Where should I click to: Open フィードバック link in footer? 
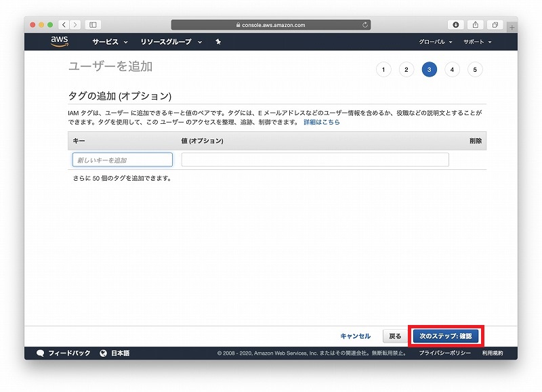[x=69, y=353]
